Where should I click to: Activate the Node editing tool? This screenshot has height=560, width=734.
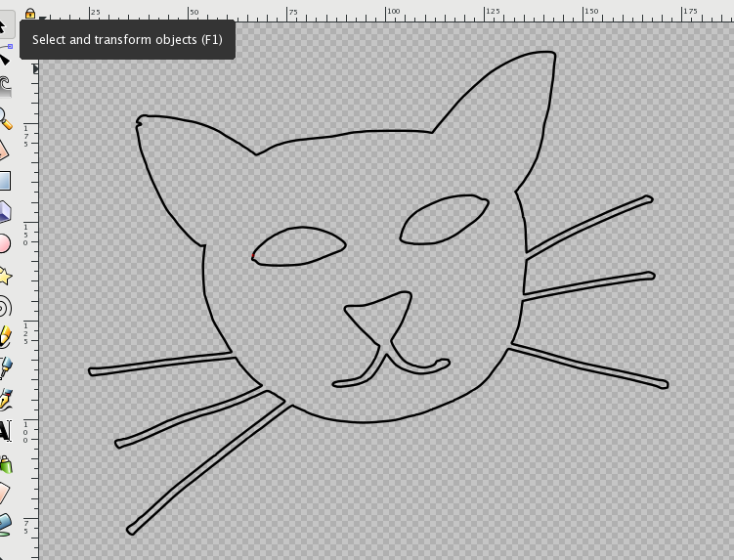click(4, 57)
